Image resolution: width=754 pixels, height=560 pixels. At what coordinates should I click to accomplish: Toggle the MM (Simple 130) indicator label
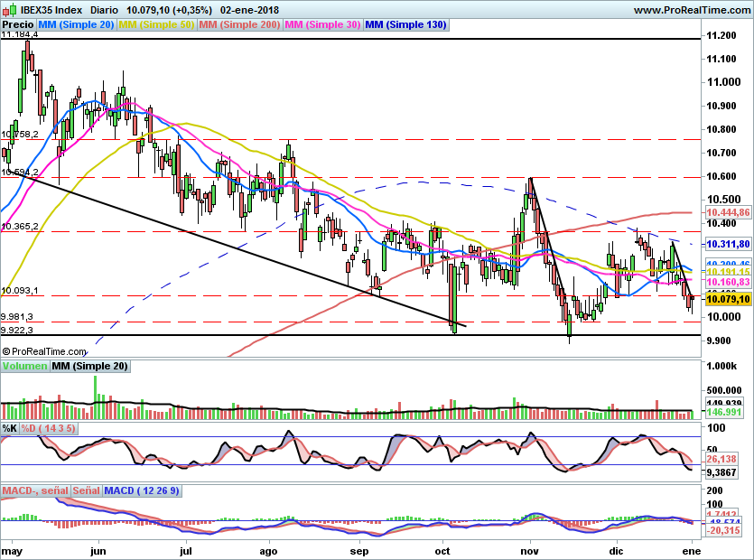coord(405,25)
